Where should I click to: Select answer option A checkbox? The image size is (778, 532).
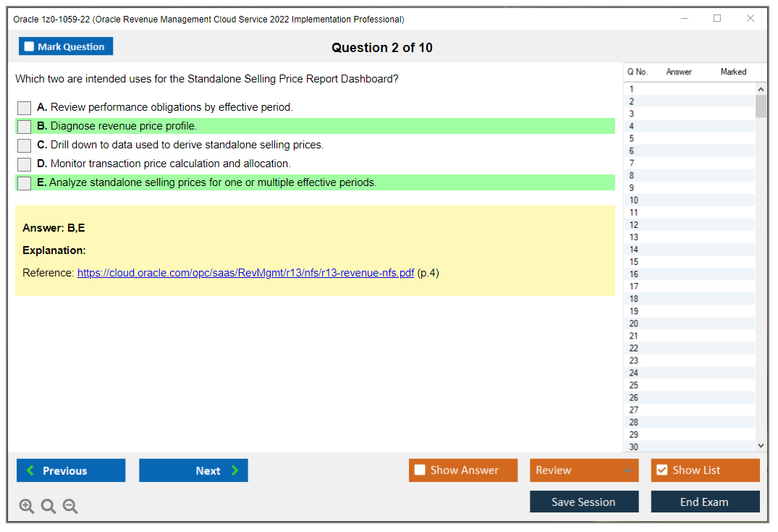click(x=25, y=108)
